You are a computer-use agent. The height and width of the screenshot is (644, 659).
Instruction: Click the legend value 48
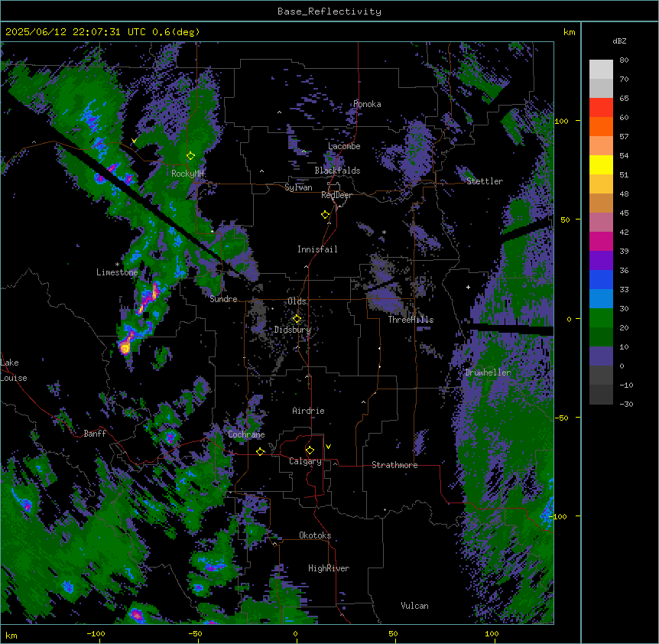tap(624, 194)
